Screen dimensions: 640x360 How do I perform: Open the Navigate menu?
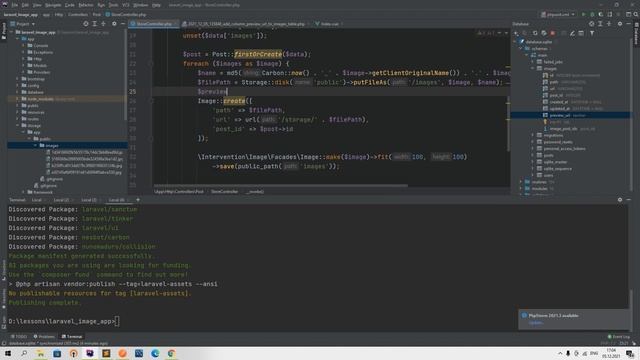pyautogui.click(x=53, y=5)
